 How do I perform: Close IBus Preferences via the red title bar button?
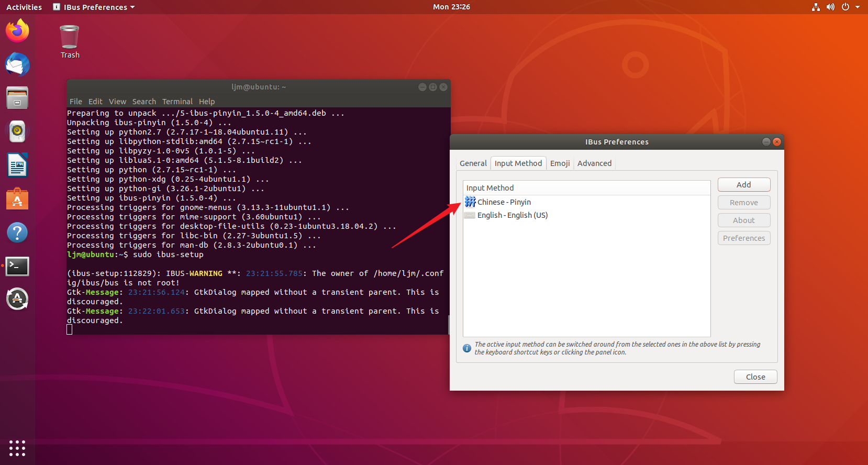coord(777,142)
